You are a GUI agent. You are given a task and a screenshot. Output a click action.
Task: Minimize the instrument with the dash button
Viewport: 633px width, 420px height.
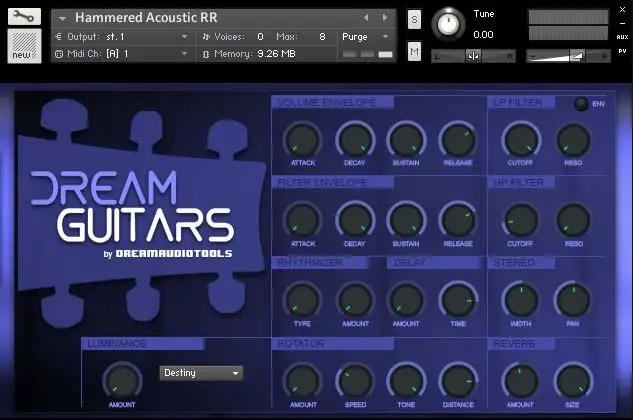coord(622,23)
